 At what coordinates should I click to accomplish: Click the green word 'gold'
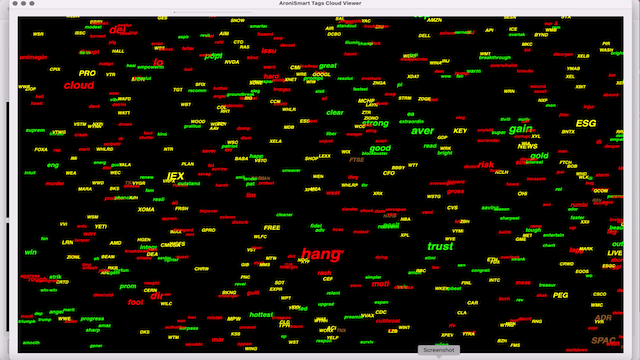click(x=539, y=156)
